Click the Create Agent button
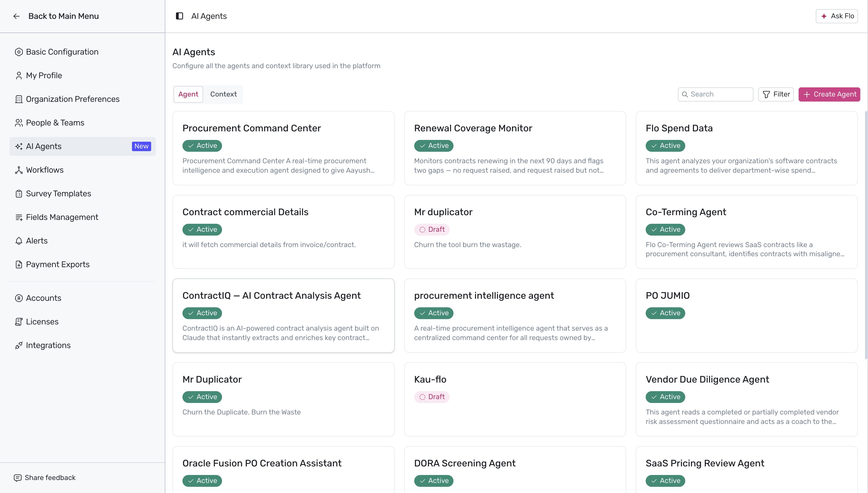Image resolution: width=868 pixels, height=493 pixels. coord(829,94)
